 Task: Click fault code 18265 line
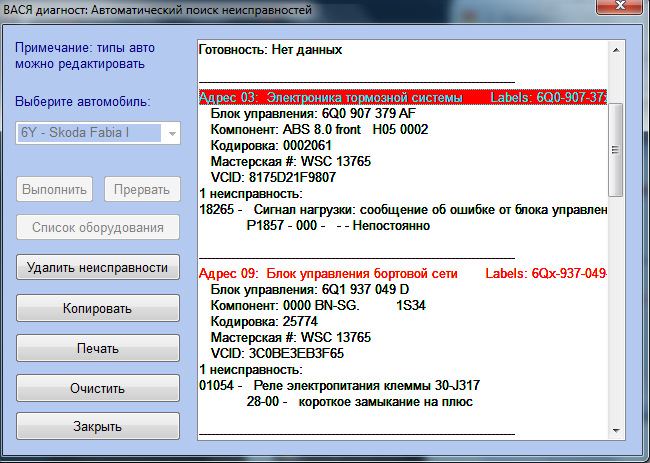(x=403, y=210)
